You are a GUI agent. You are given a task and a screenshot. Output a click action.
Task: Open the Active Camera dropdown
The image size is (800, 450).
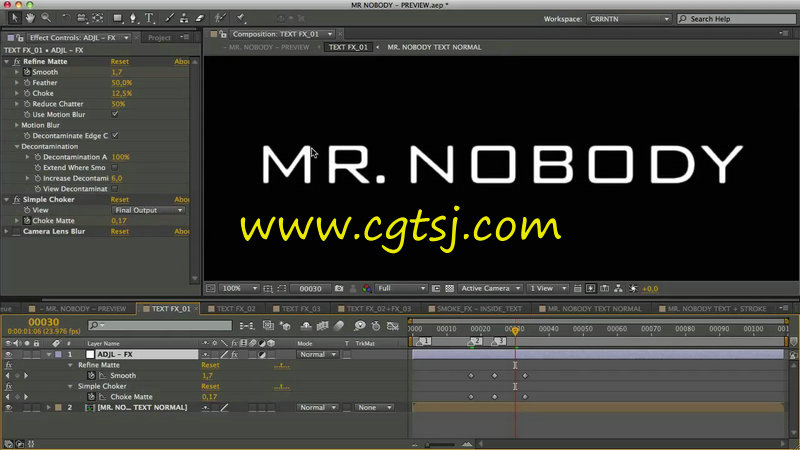point(490,289)
